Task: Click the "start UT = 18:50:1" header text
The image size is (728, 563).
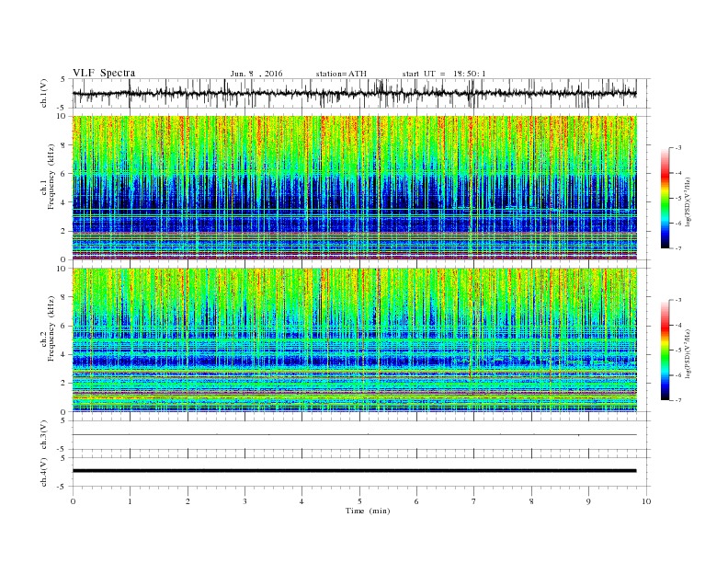Action: [444, 74]
